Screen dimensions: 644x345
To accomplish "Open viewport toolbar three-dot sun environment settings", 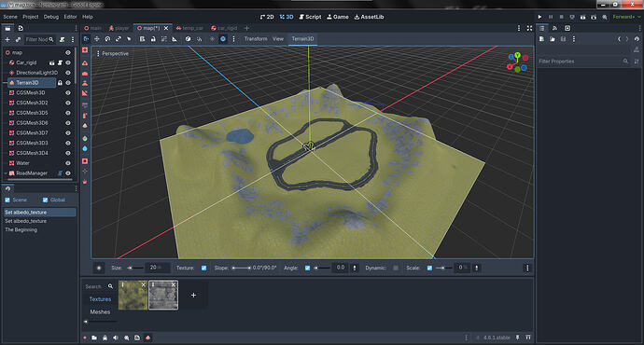I will click(233, 38).
